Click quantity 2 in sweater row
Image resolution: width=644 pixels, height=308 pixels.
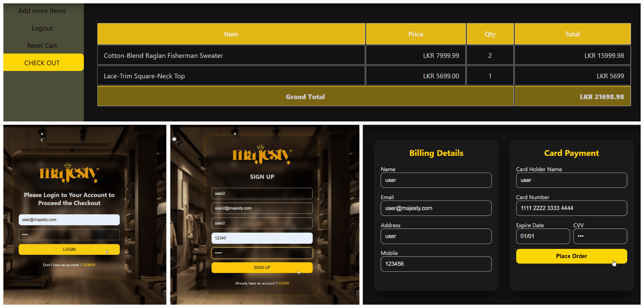point(490,55)
